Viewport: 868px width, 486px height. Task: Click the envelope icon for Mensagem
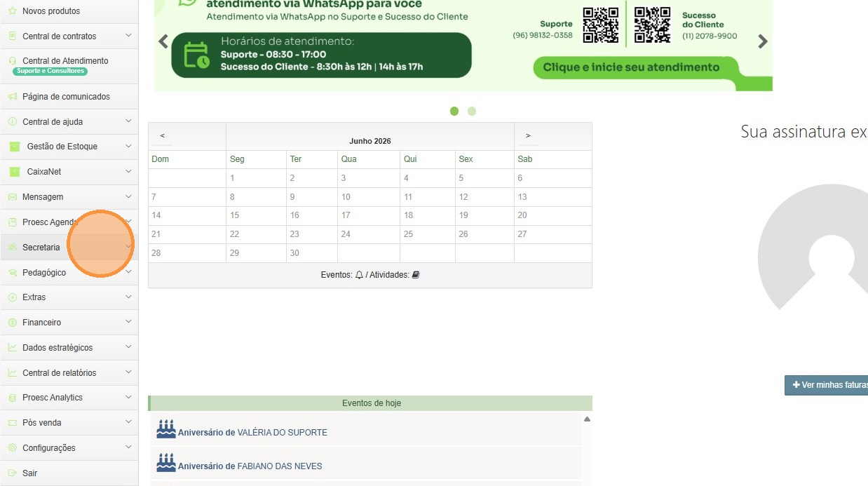coord(13,197)
